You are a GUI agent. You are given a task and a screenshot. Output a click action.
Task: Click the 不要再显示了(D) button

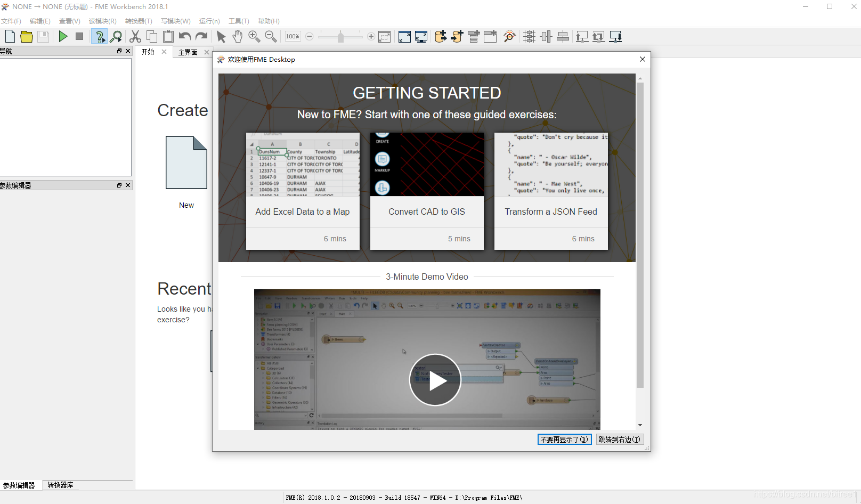tap(565, 440)
